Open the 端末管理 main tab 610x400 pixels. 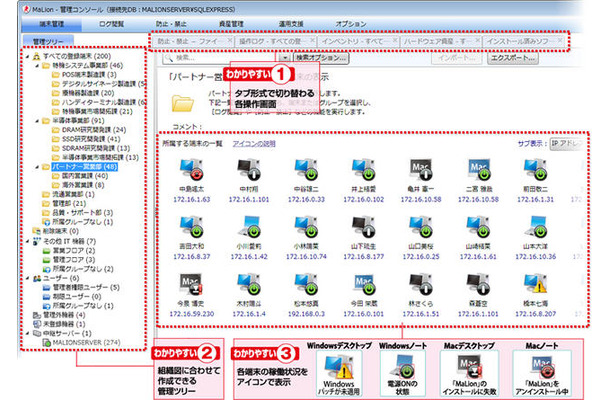click(51, 24)
